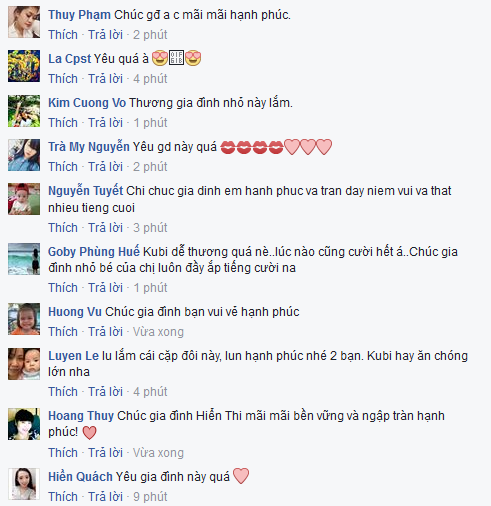Open Hiền Quách's profile picture
The height and width of the screenshot is (506, 491).
(24, 484)
